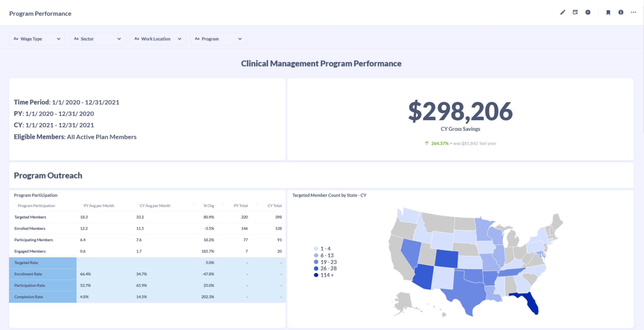Click the 202.3% completion change cell
644x330 pixels.
208,297
